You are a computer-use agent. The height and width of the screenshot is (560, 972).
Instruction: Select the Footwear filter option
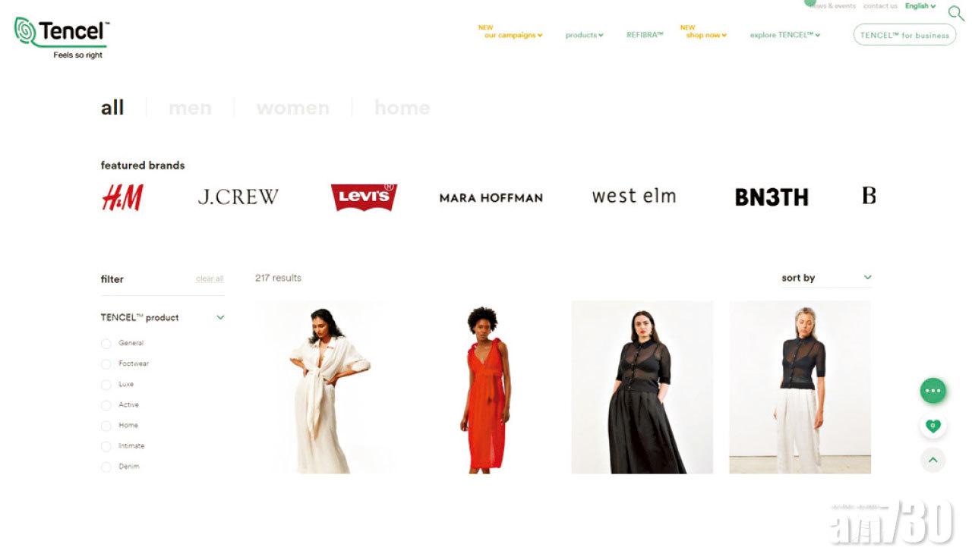click(x=125, y=363)
